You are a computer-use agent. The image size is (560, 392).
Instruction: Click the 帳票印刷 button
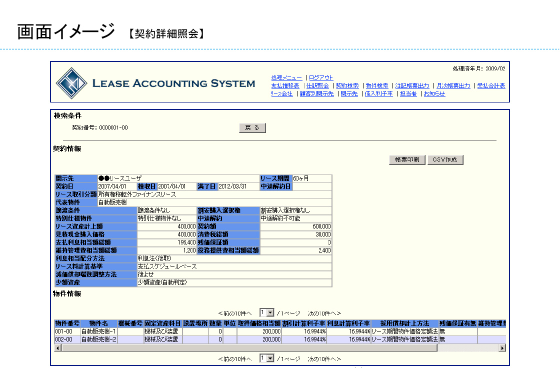point(407,159)
